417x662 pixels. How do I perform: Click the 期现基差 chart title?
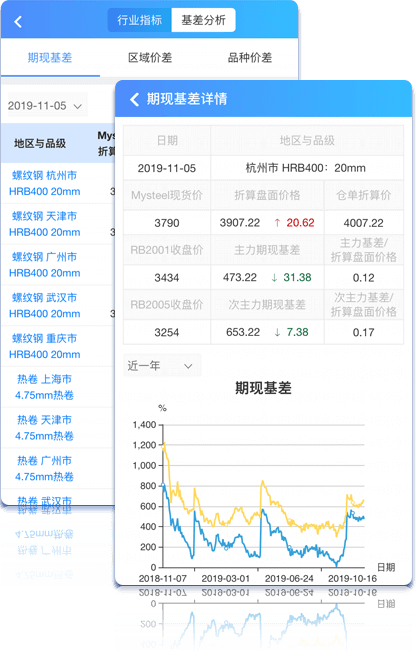(263, 388)
